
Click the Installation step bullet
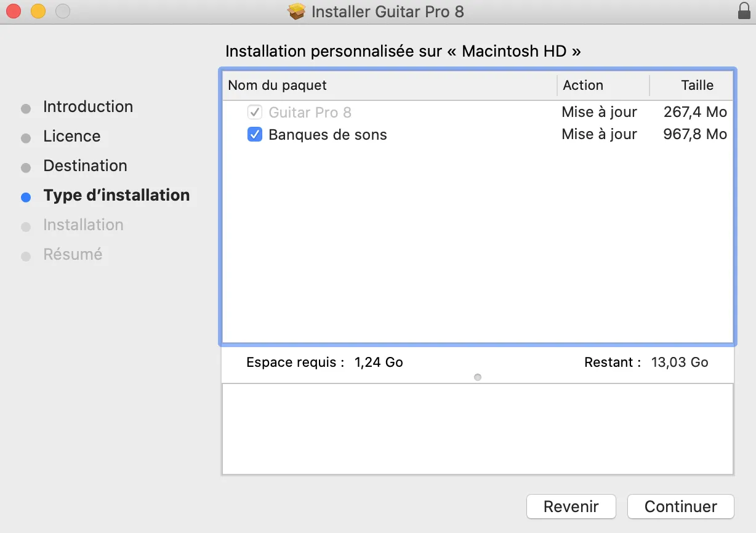(26, 227)
